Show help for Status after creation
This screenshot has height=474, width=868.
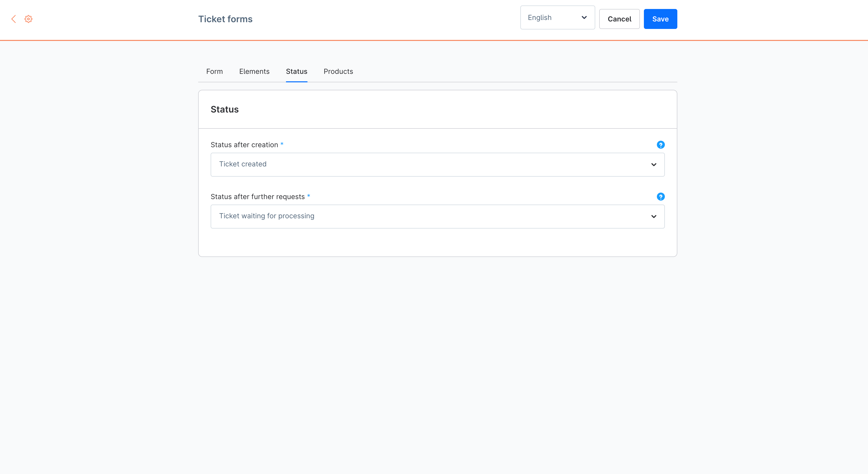click(x=660, y=145)
